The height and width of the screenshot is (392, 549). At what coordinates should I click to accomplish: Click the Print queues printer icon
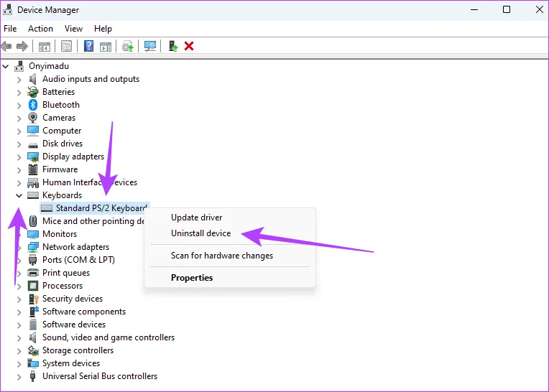coord(33,273)
